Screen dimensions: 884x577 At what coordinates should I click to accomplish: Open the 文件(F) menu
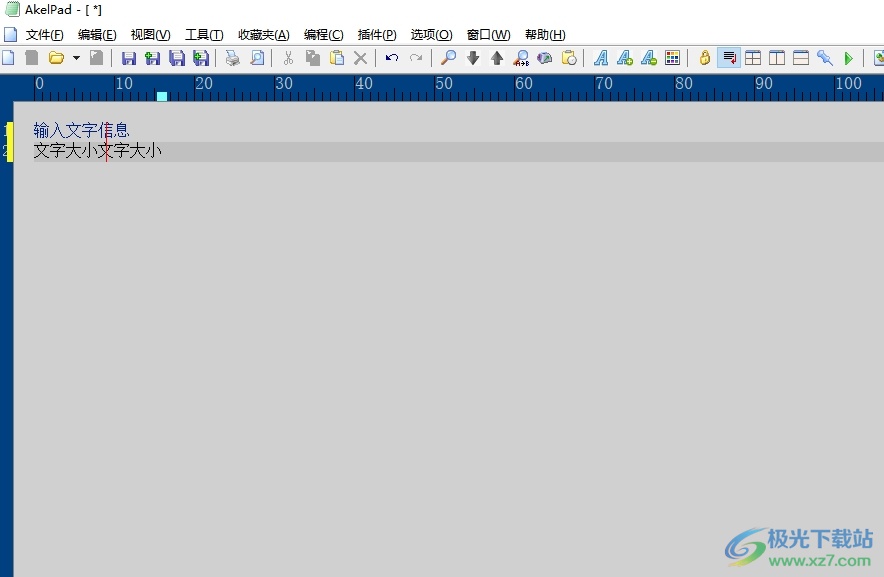[x=45, y=34]
